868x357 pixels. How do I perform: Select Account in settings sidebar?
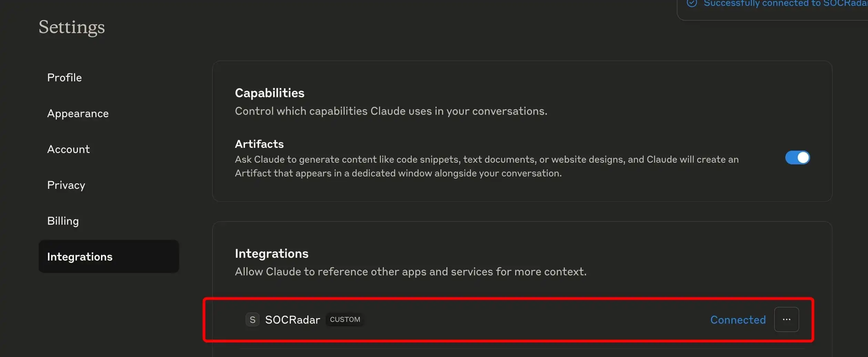[x=69, y=149]
